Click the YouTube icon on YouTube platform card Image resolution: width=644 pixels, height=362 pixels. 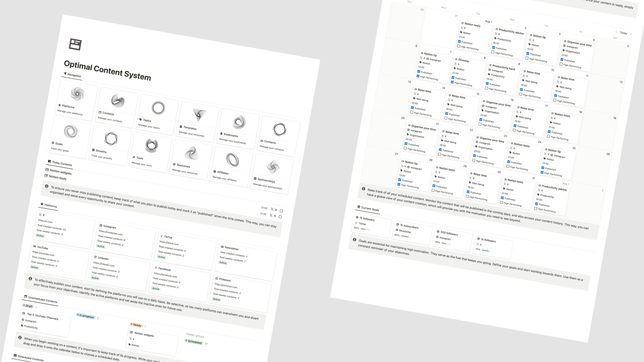click(x=35, y=246)
